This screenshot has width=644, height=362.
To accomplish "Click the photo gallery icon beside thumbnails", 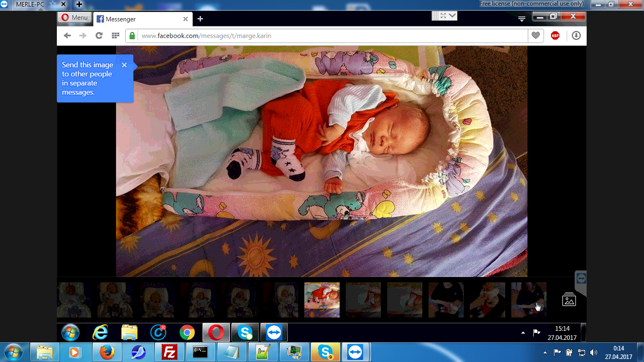I will pyautogui.click(x=569, y=300).
